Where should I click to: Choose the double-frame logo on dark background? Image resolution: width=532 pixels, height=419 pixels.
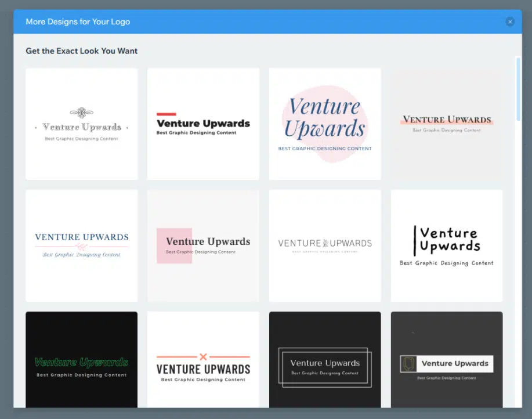pyautogui.click(x=325, y=363)
